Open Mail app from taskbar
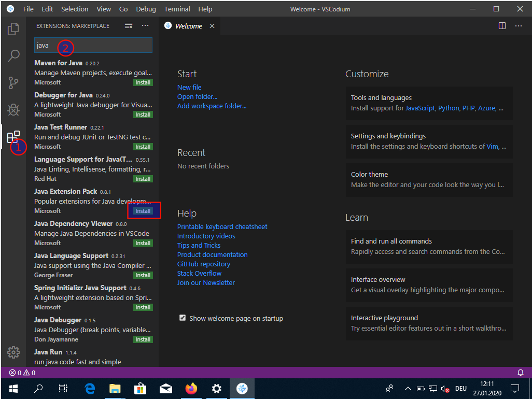This screenshot has height=399, width=532. (x=165, y=389)
